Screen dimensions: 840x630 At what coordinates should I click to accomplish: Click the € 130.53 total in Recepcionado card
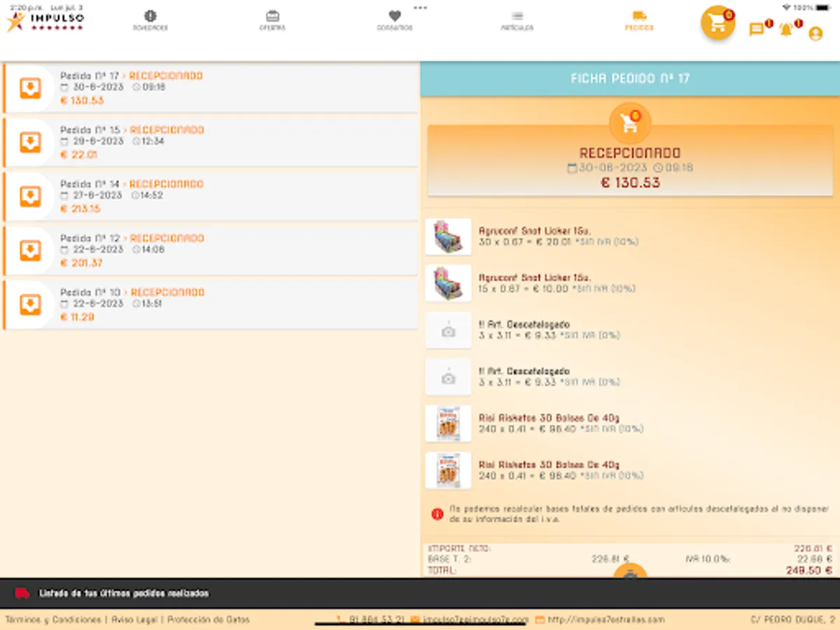[x=630, y=183]
